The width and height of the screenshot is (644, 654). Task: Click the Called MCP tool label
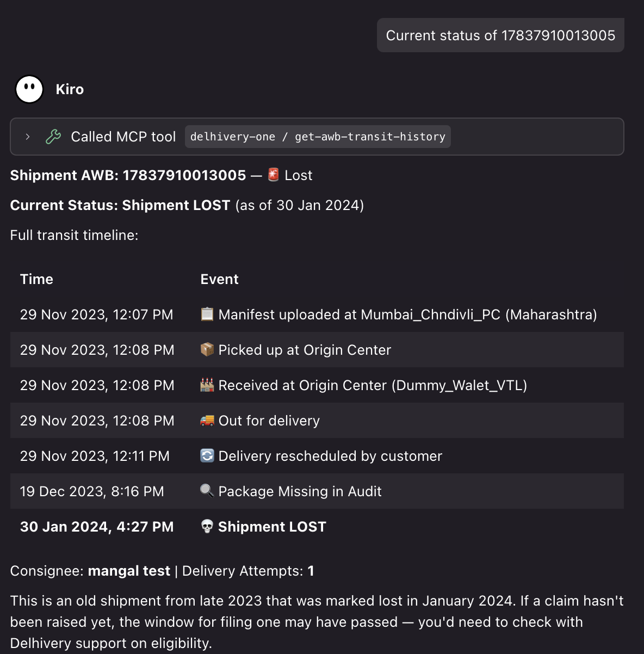123,137
